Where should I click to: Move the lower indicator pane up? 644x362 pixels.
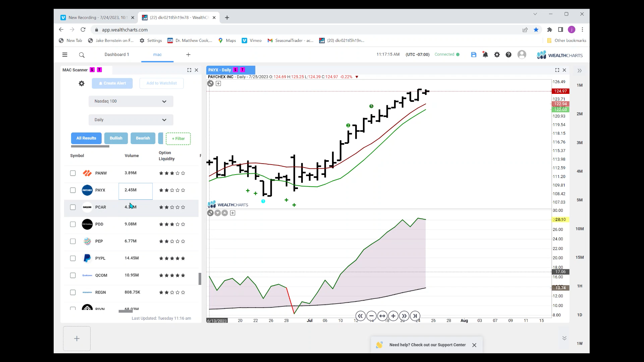click(225, 213)
